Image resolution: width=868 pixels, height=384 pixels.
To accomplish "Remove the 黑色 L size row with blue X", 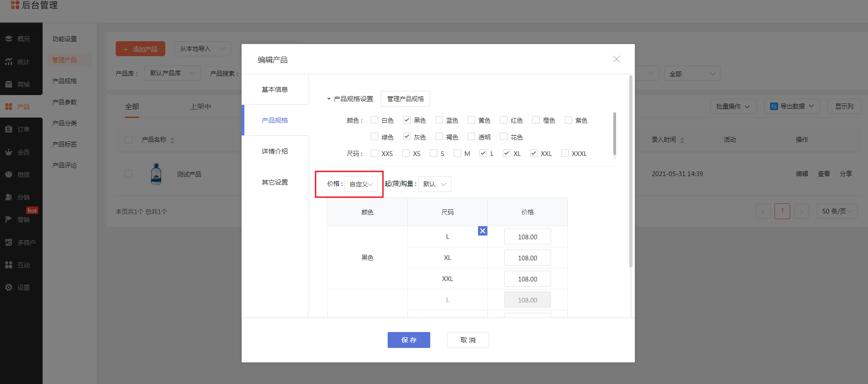I will (483, 231).
